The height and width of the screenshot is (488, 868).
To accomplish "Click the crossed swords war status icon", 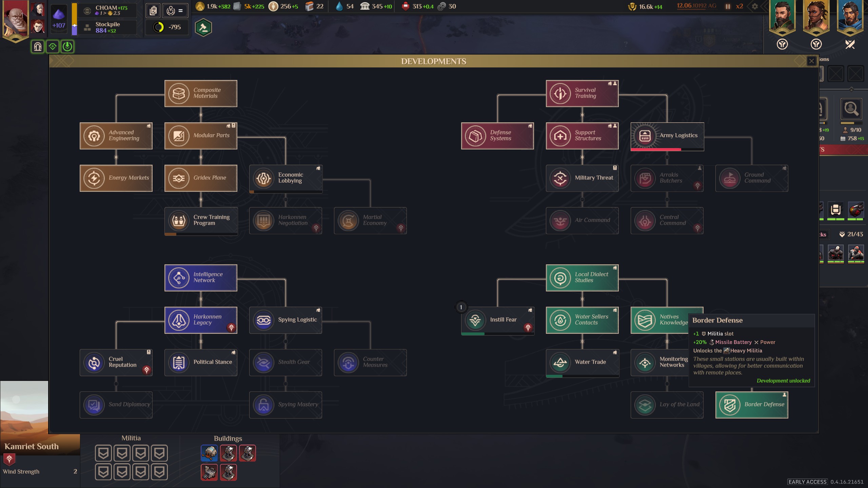I will [850, 44].
